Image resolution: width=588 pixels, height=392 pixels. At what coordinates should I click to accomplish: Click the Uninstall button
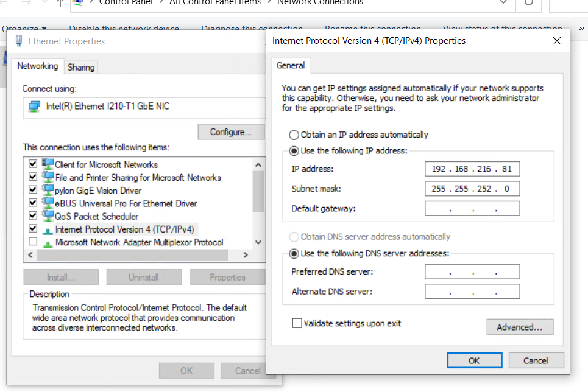pos(144,278)
